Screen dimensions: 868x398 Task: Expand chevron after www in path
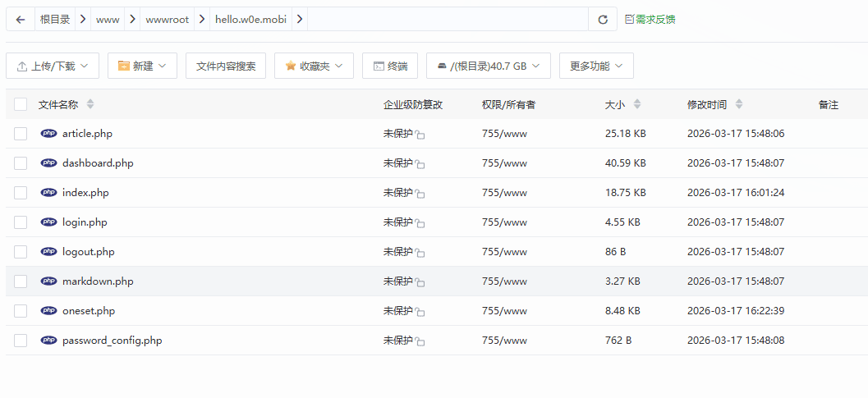pyautogui.click(x=132, y=20)
